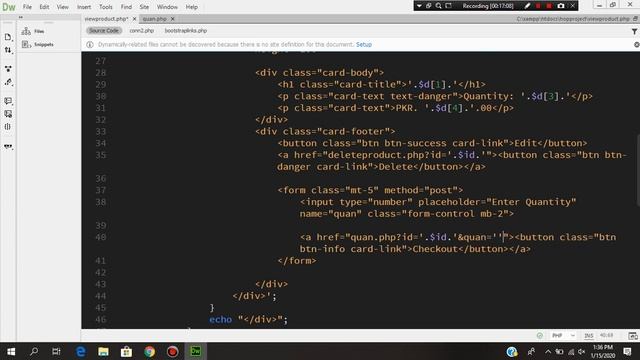Toggle the INS insert mode indicator
Screen dimensions: 640x360
coord(589,336)
